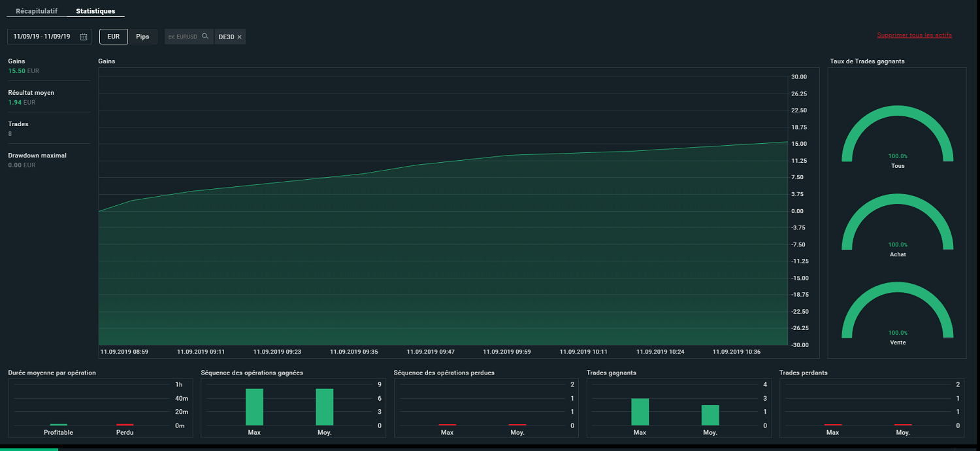This screenshot has width=980, height=451.
Task: Click the Gains value 15.50 EUR
Action: tap(24, 71)
